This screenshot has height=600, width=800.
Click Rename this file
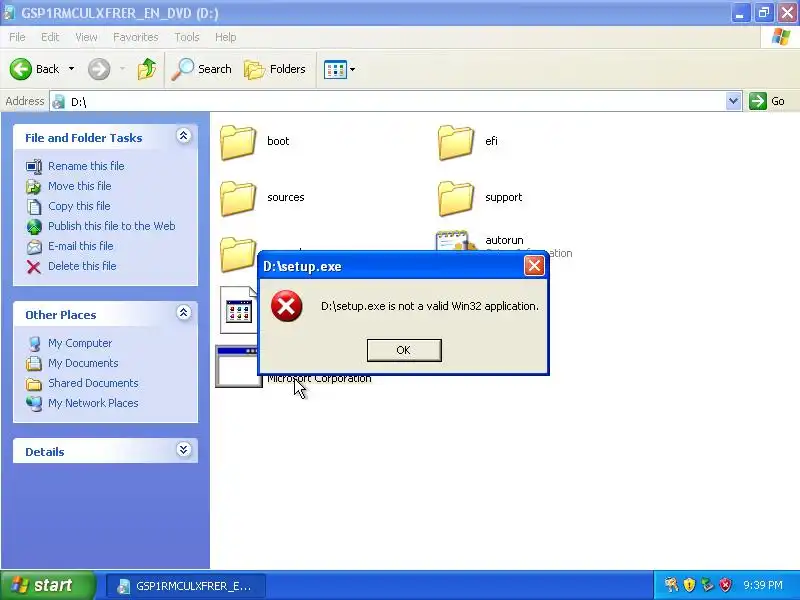(x=86, y=166)
